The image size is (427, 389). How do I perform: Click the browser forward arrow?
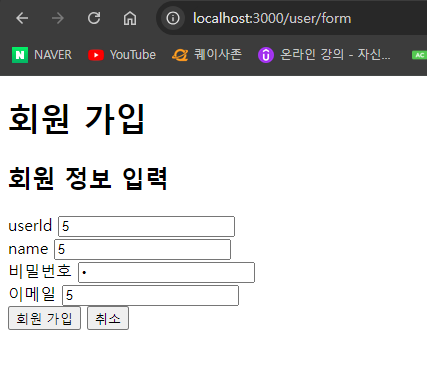(x=58, y=18)
